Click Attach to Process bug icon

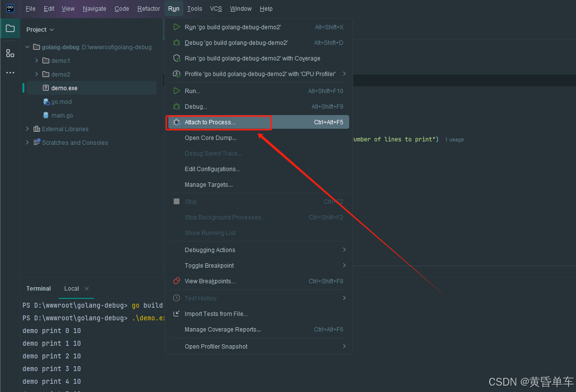pyautogui.click(x=177, y=122)
